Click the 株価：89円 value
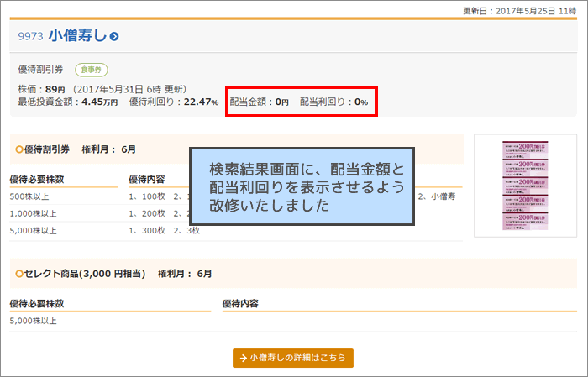Image resolution: width=588 pixels, height=377 pixels. [42, 90]
